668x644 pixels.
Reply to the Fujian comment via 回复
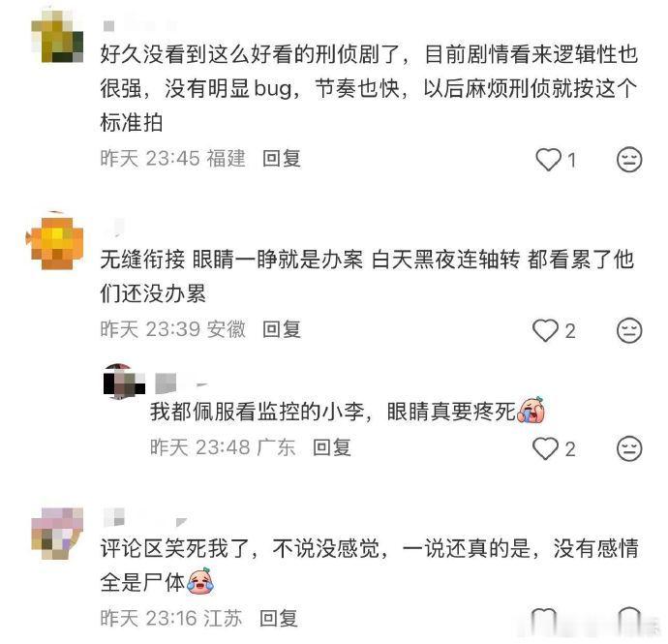coord(282,159)
